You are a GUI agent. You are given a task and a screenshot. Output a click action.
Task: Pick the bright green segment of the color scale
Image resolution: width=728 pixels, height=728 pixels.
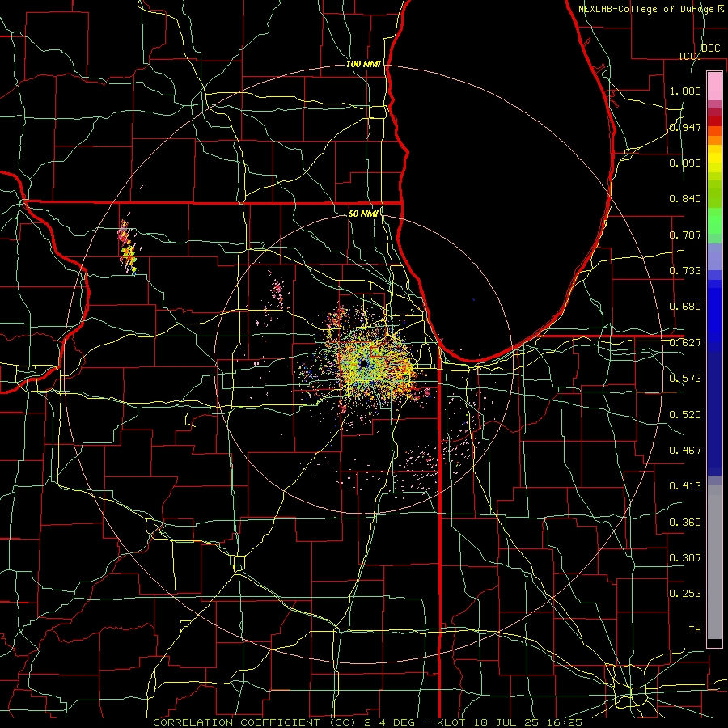click(714, 221)
